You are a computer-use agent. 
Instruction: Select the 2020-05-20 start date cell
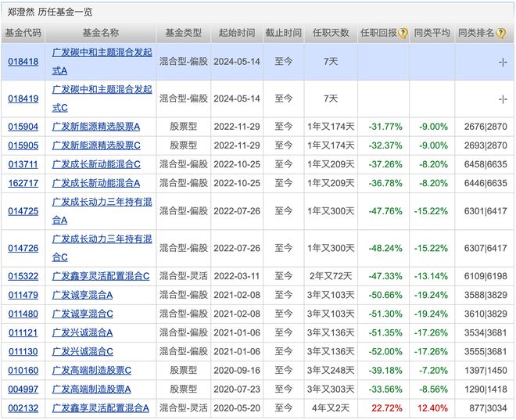pos(237,408)
